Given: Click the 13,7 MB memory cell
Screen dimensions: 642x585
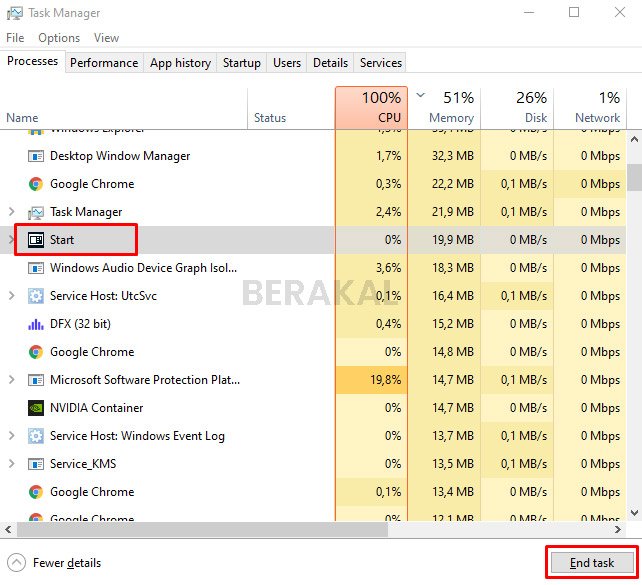Looking at the screenshot, I should point(444,436).
